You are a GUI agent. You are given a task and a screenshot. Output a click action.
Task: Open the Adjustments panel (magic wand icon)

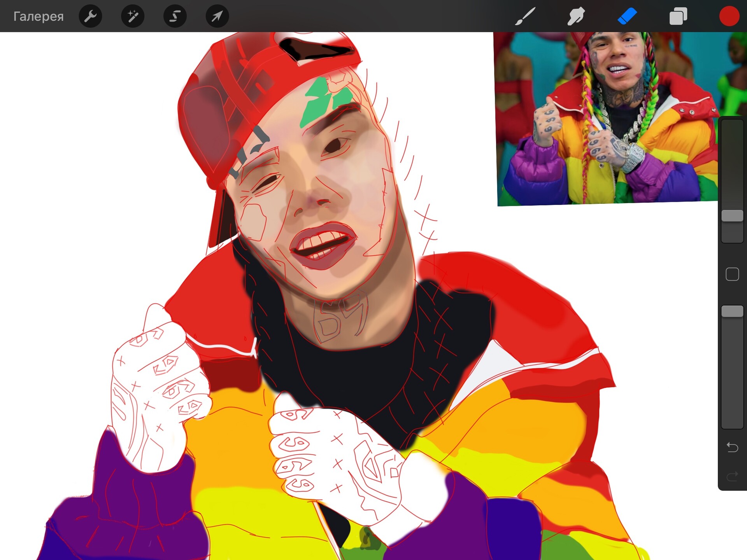133,16
